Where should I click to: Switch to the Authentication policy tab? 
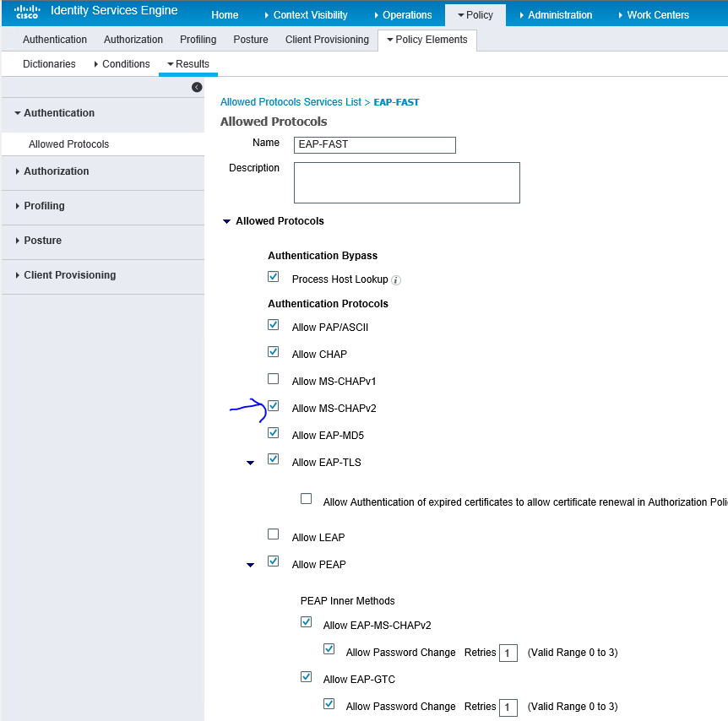click(55, 40)
